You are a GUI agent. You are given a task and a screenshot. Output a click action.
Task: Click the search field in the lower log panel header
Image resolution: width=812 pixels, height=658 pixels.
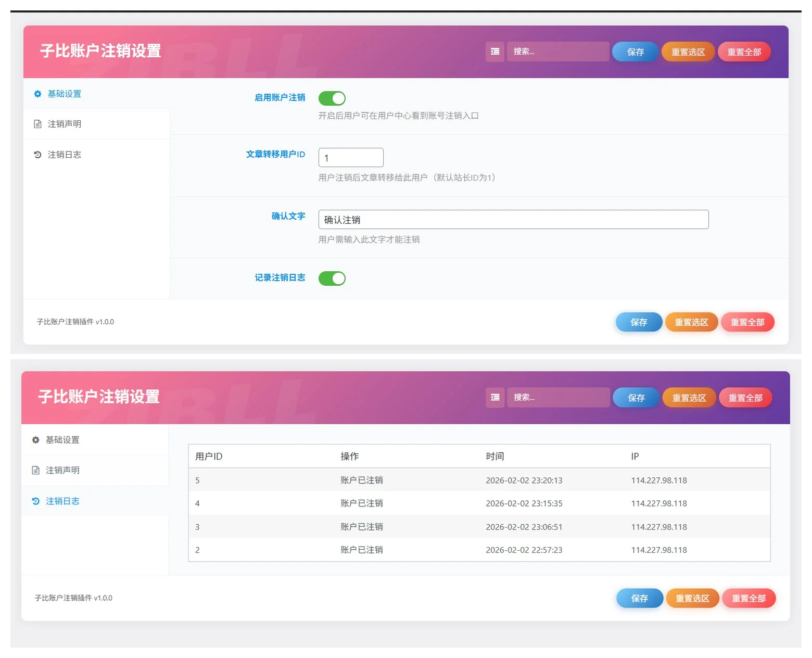(558, 397)
